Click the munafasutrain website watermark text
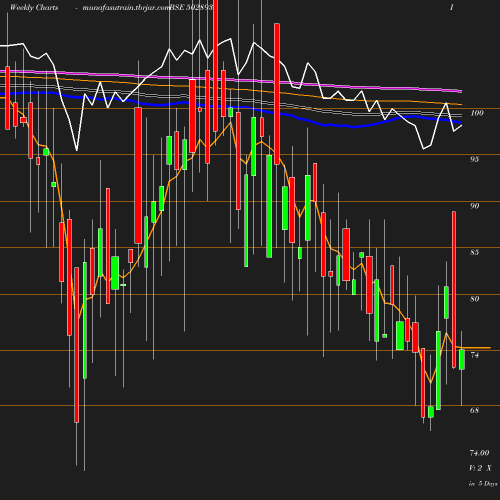Viewport: 500px width, 500px height. coord(126,8)
